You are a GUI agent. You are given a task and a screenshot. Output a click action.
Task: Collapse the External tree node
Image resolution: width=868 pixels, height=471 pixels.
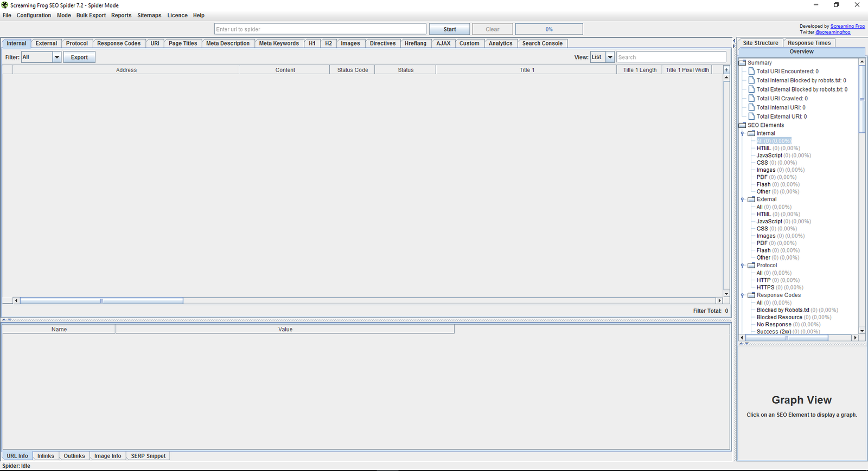(x=743, y=199)
